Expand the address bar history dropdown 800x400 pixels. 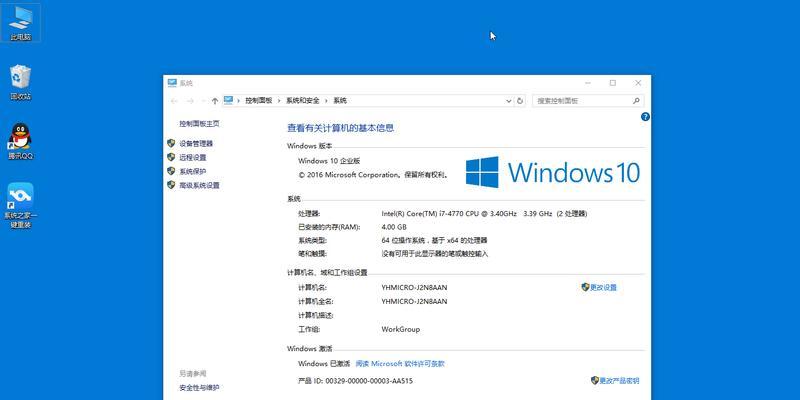coord(509,101)
